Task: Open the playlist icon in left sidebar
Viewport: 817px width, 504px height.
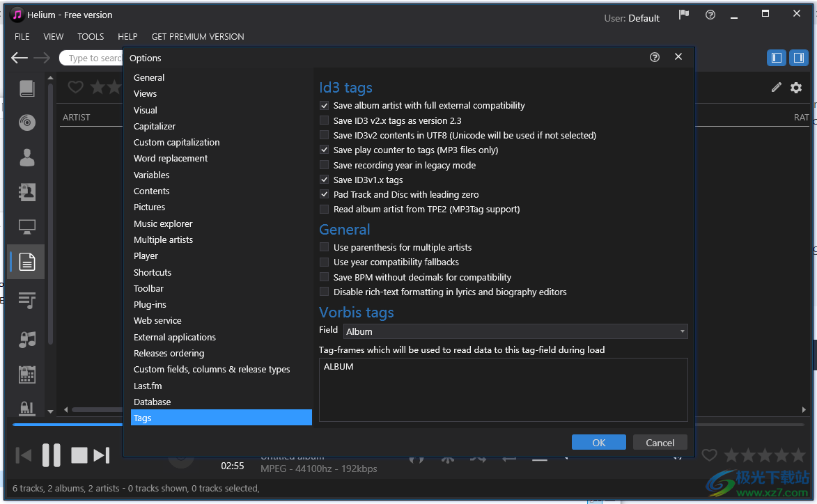Action: (x=27, y=300)
